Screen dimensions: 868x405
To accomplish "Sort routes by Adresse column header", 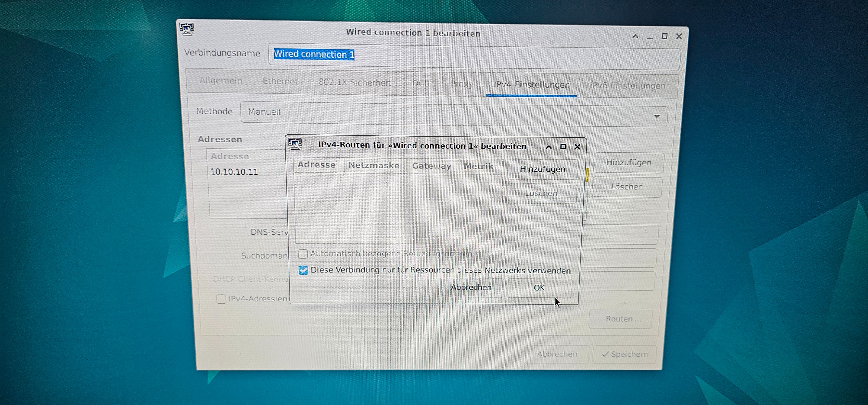I will tap(316, 165).
